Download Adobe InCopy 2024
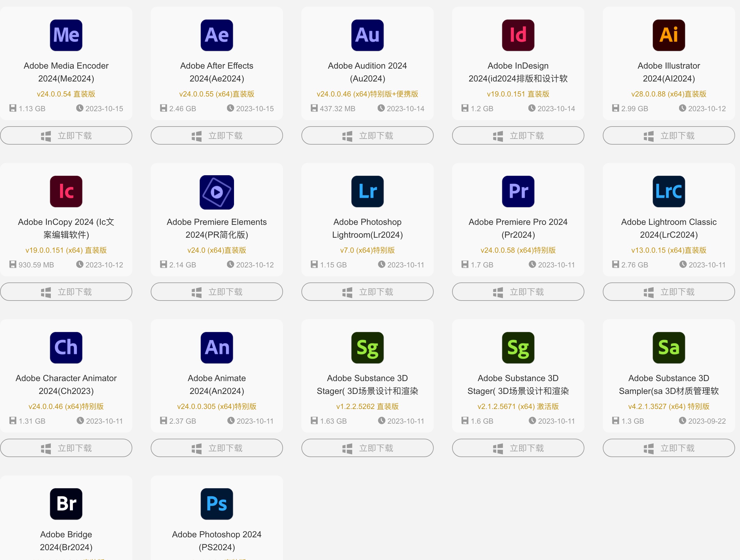This screenshot has width=740, height=560. pyautogui.click(x=66, y=292)
